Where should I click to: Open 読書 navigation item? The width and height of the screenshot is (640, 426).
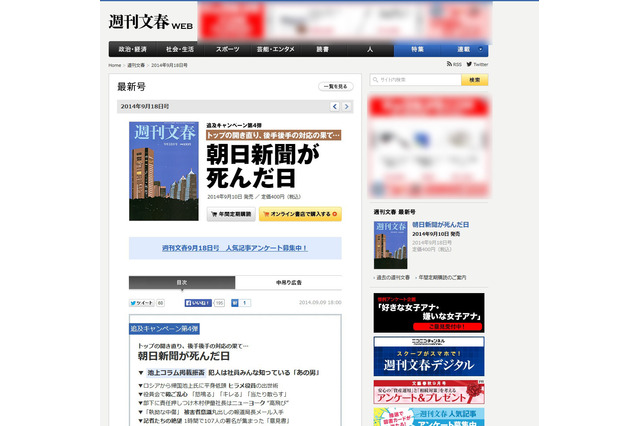coord(322,49)
